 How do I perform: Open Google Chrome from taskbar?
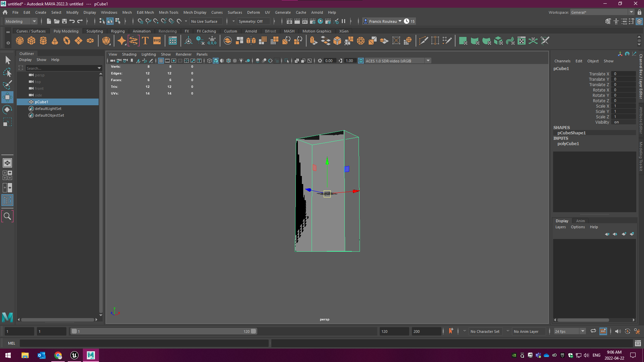click(x=58, y=355)
